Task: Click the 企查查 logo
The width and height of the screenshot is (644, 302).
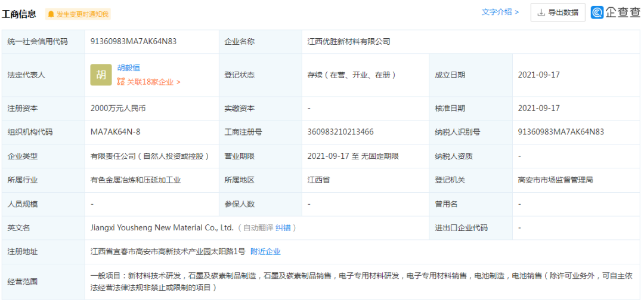Action: pos(615,13)
